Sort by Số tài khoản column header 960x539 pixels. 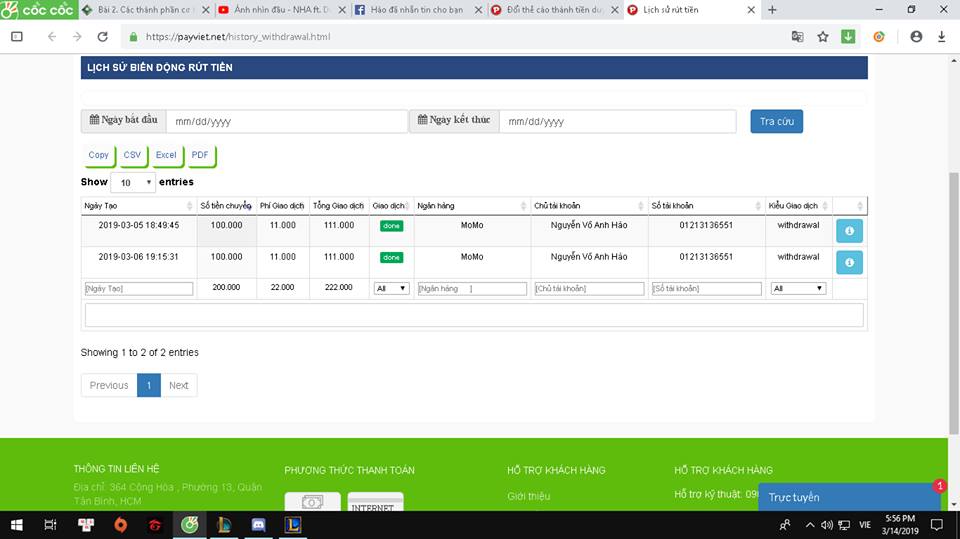tap(707, 206)
